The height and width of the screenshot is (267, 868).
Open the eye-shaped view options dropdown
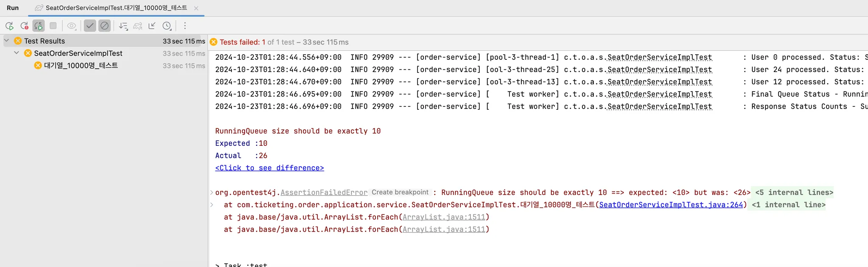pos(72,26)
